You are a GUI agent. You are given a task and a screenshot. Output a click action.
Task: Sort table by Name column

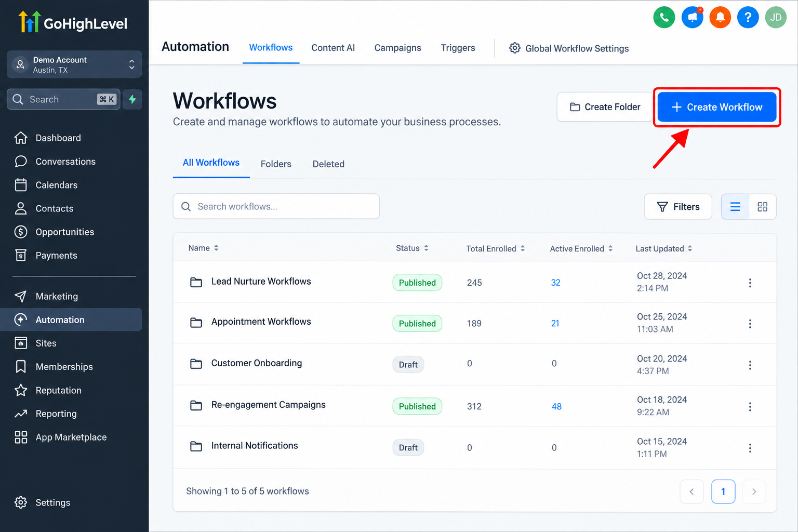pyautogui.click(x=203, y=248)
